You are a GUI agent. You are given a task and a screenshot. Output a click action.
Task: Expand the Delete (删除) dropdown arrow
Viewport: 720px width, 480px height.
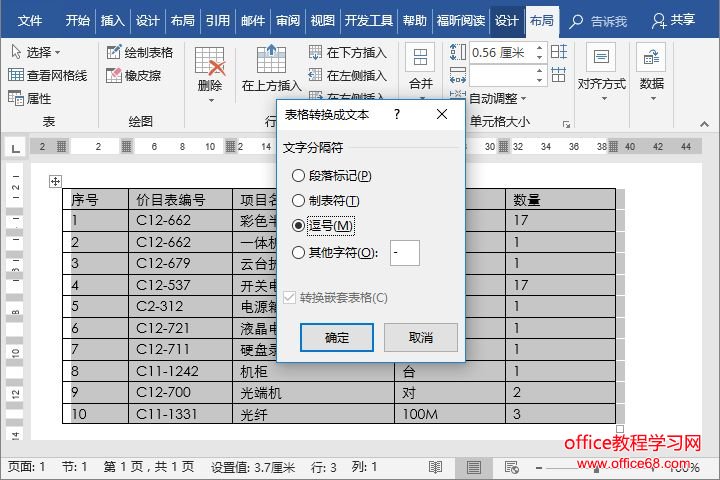pos(211,100)
